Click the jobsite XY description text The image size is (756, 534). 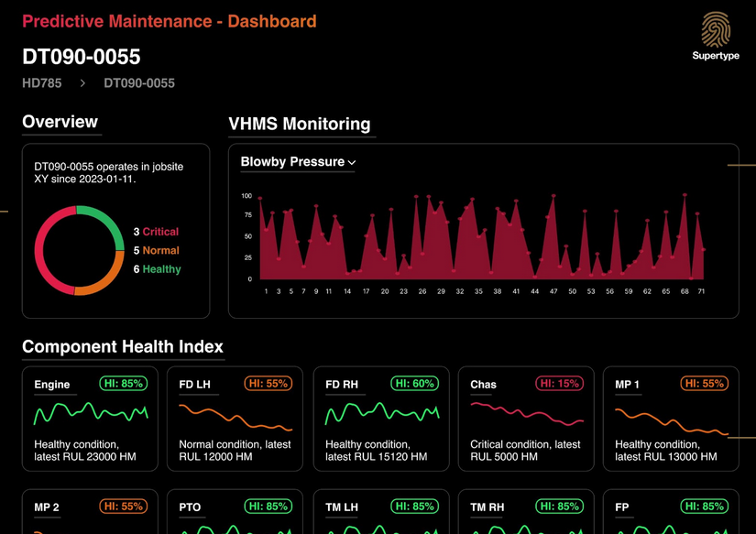pyautogui.click(x=108, y=172)
